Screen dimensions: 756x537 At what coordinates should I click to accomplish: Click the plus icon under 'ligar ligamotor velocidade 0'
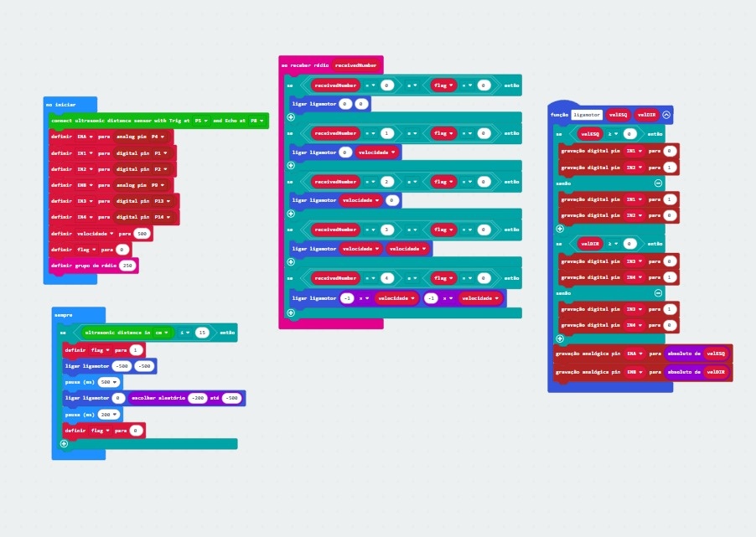coord(291,214)
